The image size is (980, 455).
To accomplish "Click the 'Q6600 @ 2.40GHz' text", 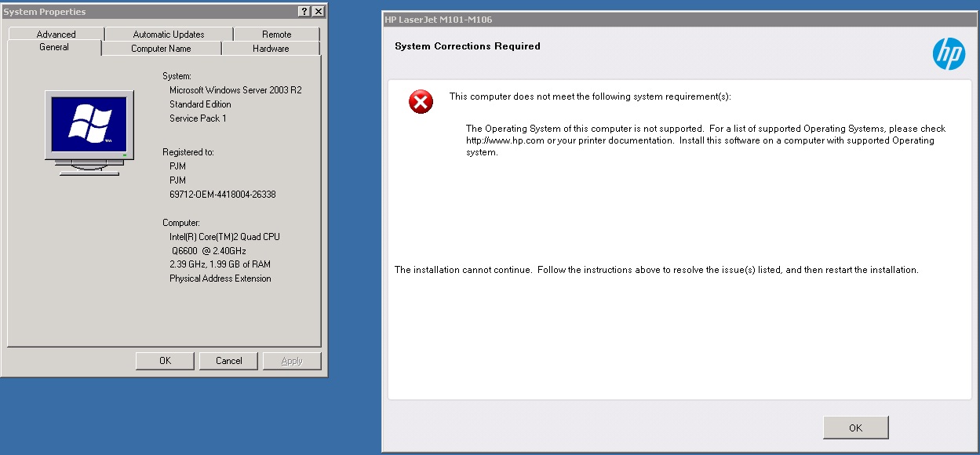I will pyautogui.click(x=209, y=251).
